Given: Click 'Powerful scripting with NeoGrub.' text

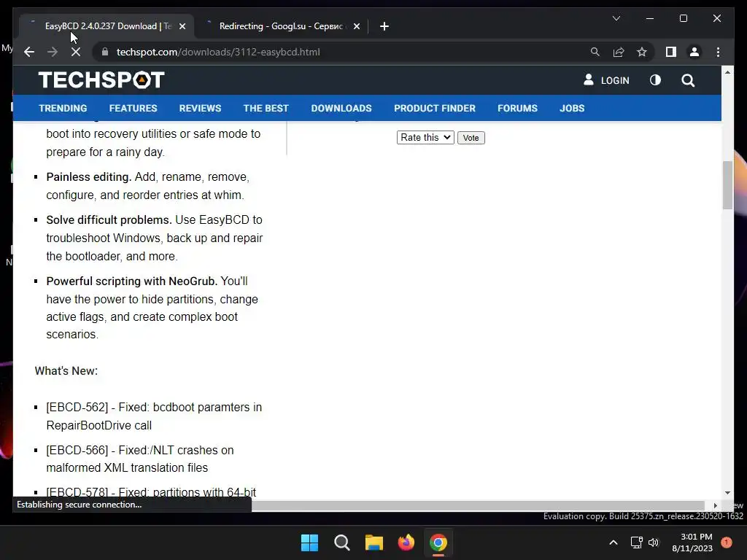Looking at the screenshot, I should [131, 281].
